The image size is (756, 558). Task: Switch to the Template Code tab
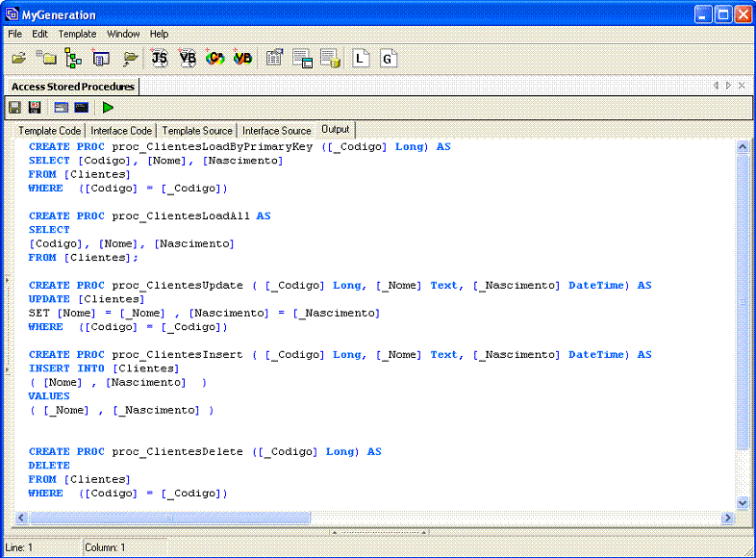pyautogui.click(x=49, y=131)
